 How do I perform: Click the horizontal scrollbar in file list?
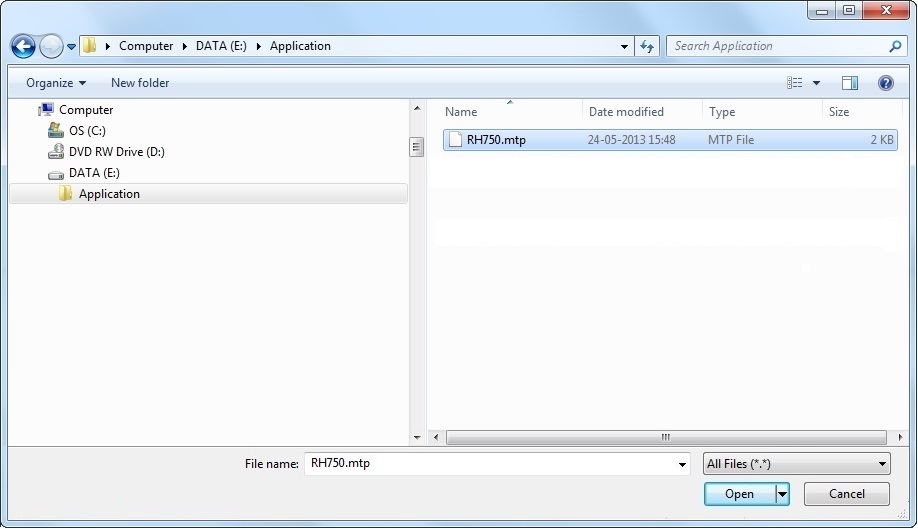coord(665,438)
